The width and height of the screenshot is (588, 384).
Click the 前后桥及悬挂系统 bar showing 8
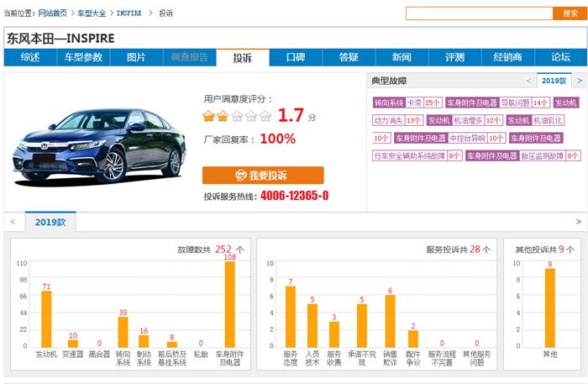tap(171, 345)
